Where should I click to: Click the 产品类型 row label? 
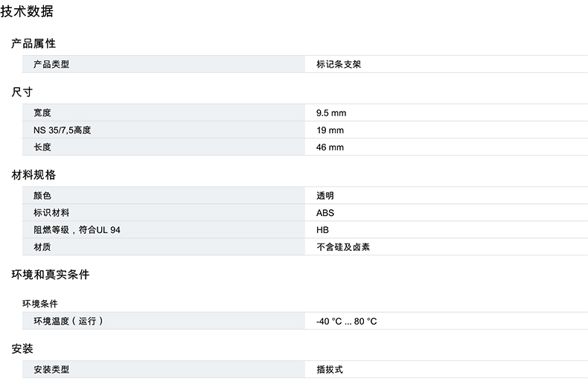click(51, 65)
